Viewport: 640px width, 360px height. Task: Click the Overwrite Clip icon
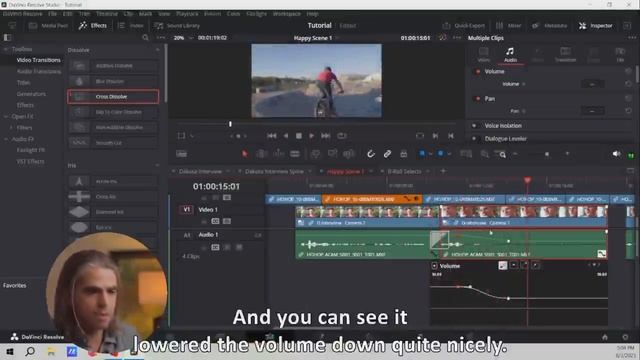(332, 154)
